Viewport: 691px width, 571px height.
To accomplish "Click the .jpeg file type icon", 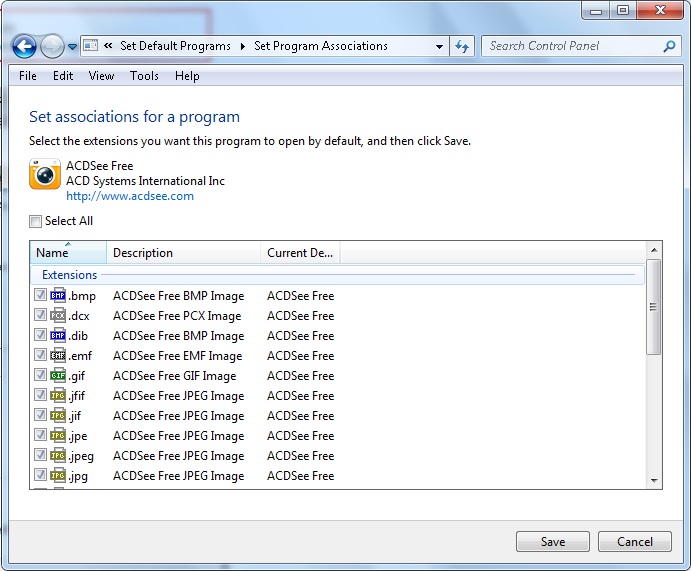I will point(58,456).
